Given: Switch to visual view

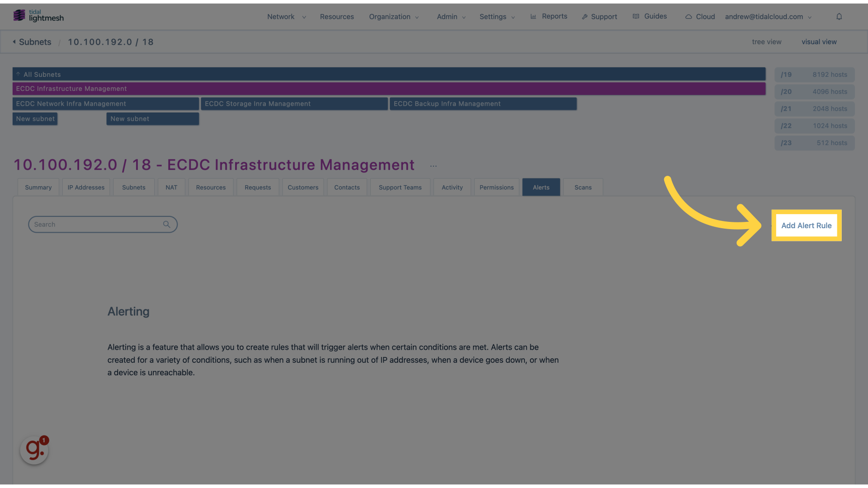Looking at the screenshot, I should [819, 42].
